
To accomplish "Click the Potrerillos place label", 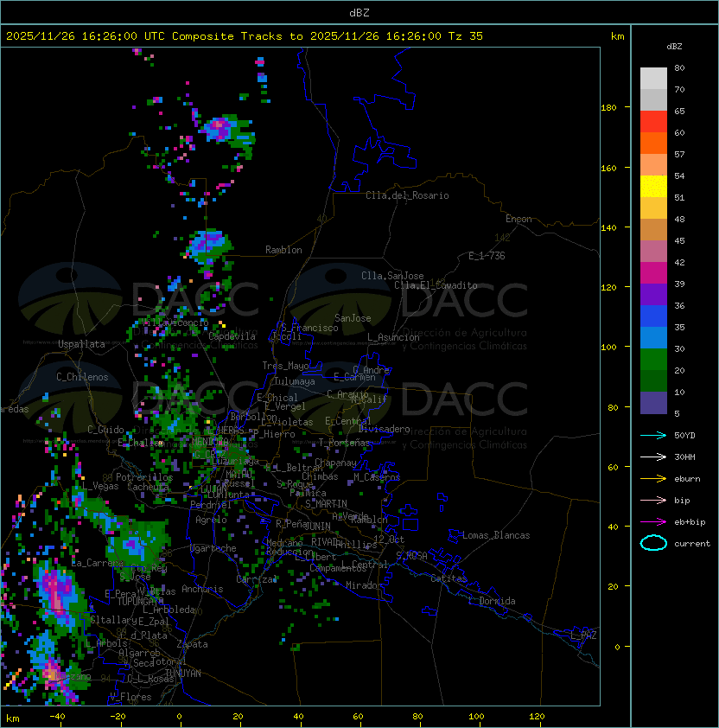I will (x=144, y=477).
